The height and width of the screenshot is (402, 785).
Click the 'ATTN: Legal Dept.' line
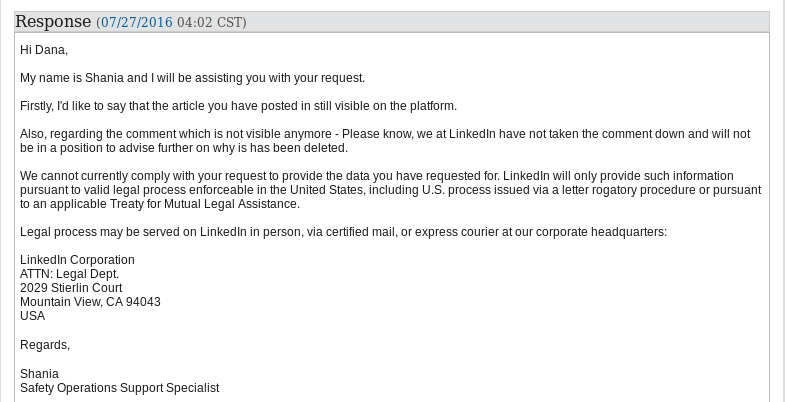(70, 274)
